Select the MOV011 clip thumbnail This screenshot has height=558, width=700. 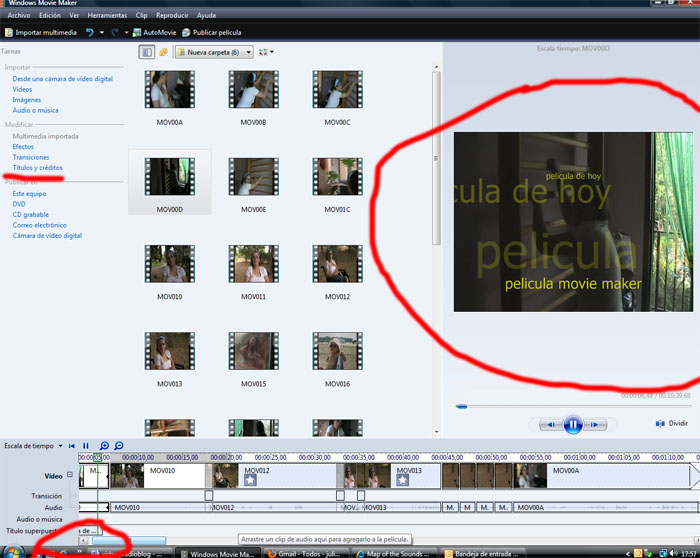pyautogui.click(x=254, y=264)
